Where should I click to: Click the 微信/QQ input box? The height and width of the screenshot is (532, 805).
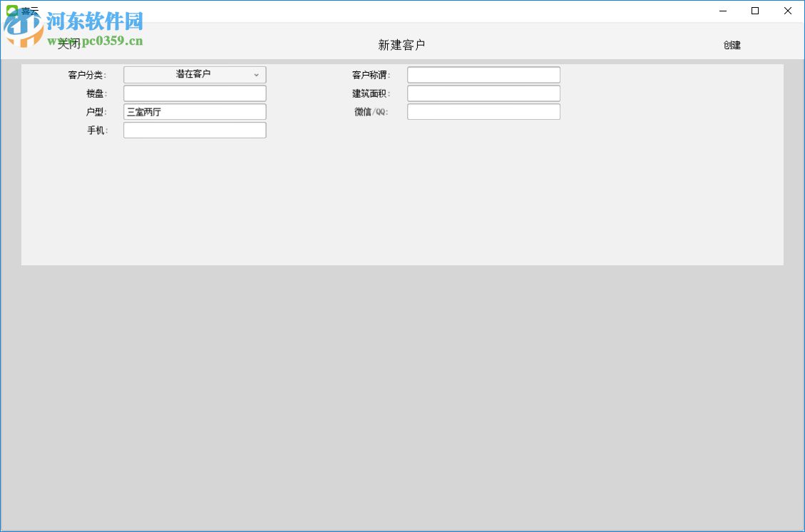(483, 111)
